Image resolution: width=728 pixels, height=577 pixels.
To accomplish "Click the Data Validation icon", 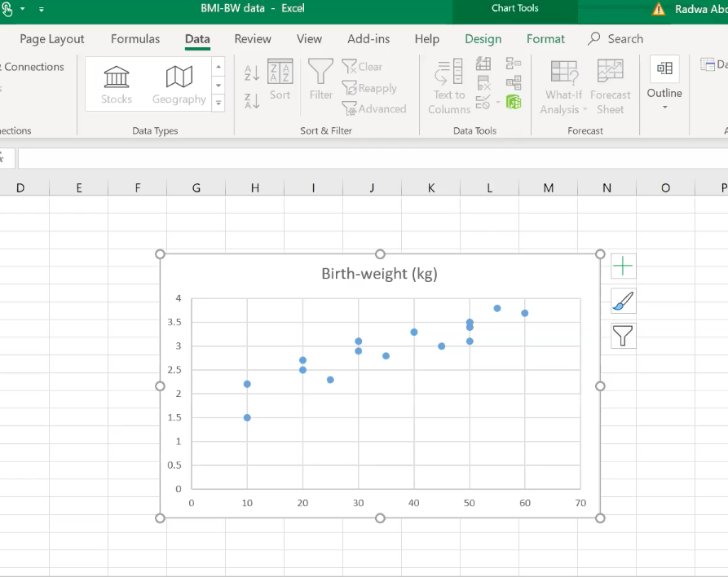I will (x=483, y=102).
